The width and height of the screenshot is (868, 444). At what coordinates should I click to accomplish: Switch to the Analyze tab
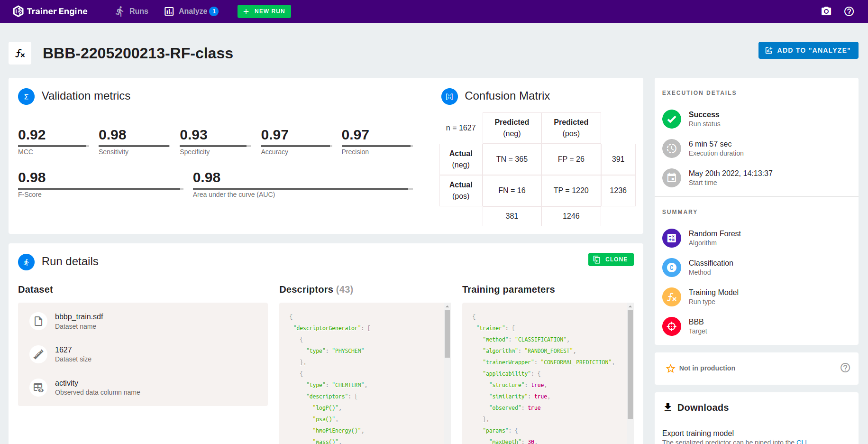point(191,11)
